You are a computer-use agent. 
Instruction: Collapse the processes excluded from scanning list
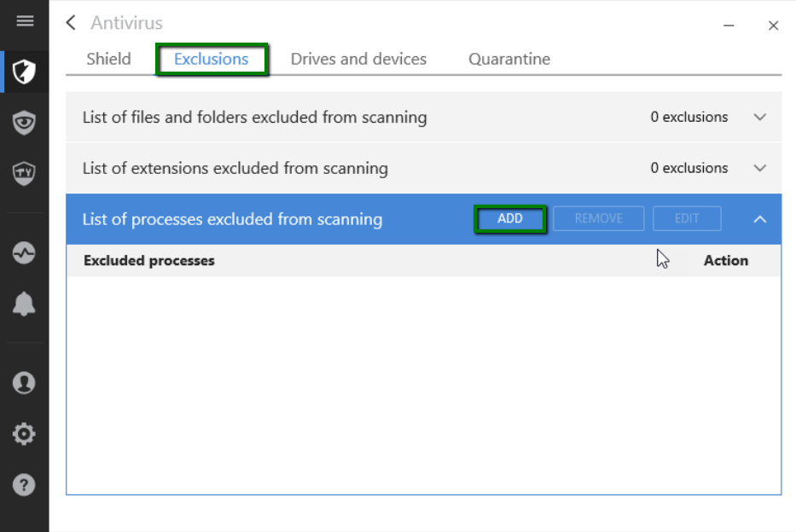click(x=759, y=219)
